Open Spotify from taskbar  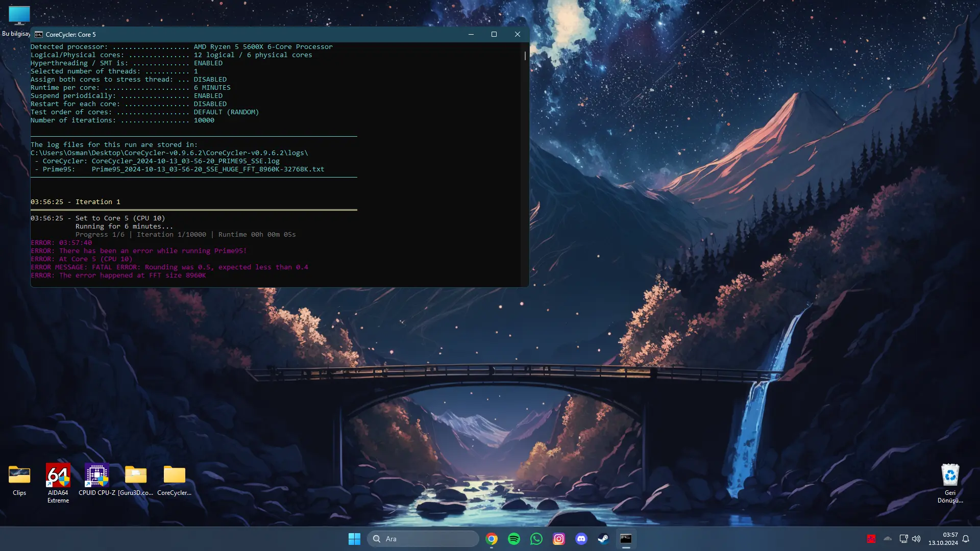(x=514, y=539)
